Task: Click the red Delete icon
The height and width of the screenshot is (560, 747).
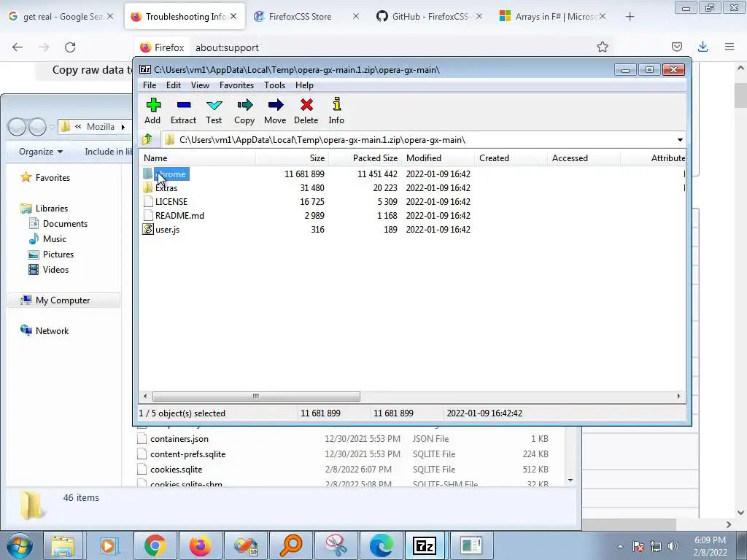Action: click(x=306, y=111)
